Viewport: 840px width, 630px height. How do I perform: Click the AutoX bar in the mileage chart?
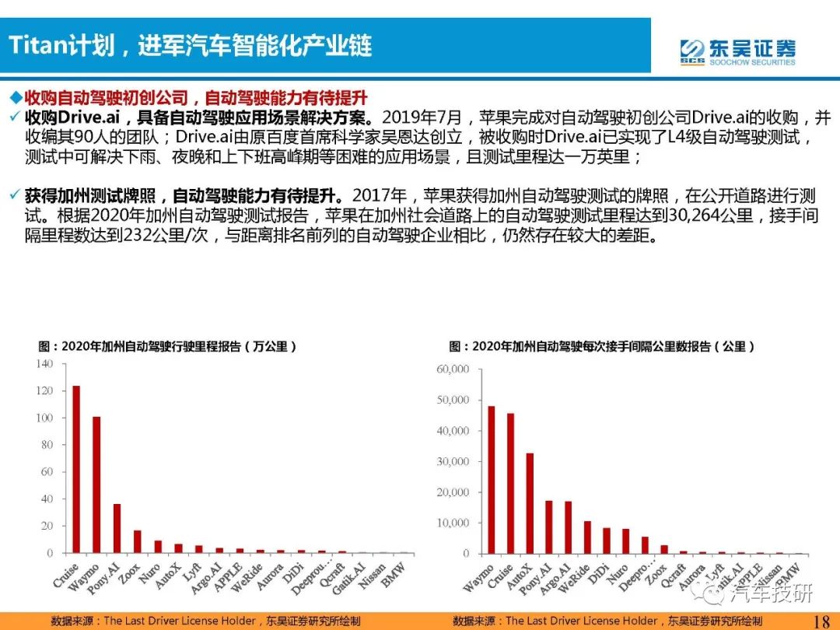click(x=178, y=548)
